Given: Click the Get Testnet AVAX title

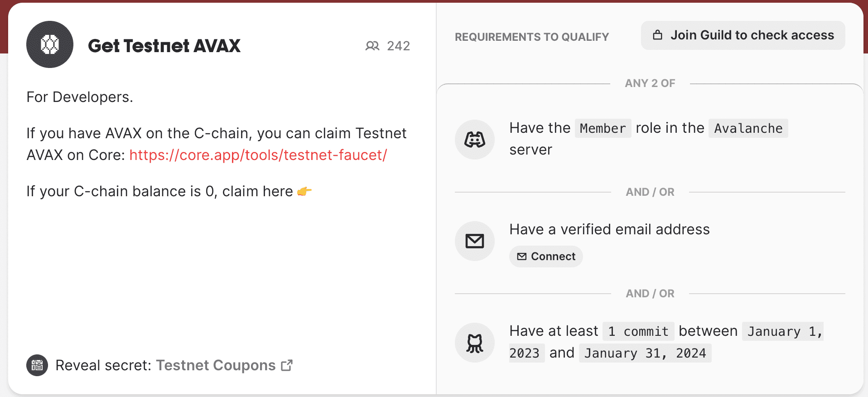Looking at the screenshot, I should pos(164,46).
